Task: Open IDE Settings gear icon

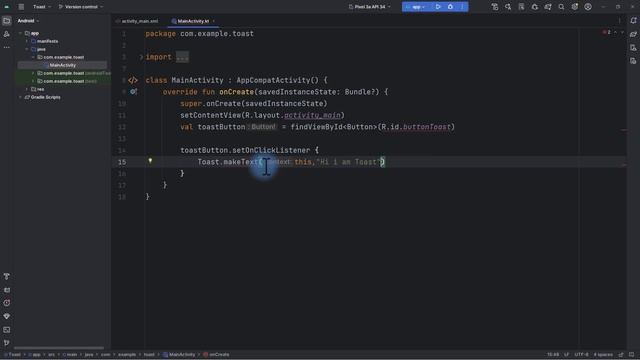Action: coord(575,7)
